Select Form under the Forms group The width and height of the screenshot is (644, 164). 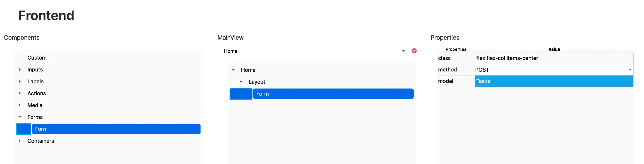pos(116,129)
